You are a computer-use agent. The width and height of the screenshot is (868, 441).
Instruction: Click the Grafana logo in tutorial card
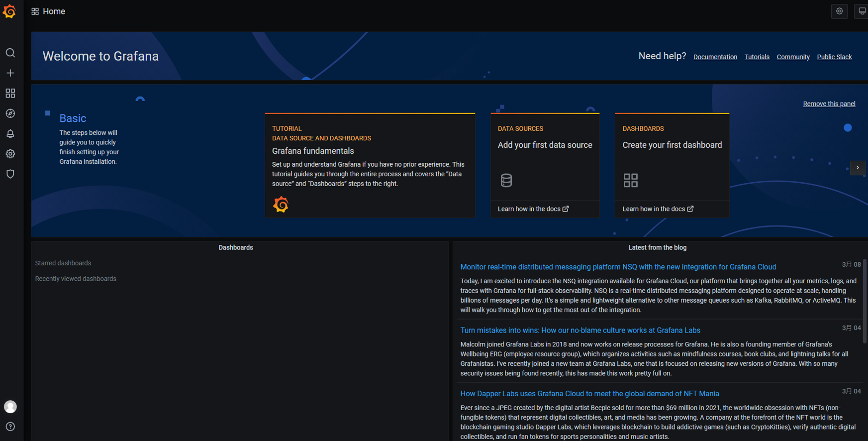[x=281, y=204]
